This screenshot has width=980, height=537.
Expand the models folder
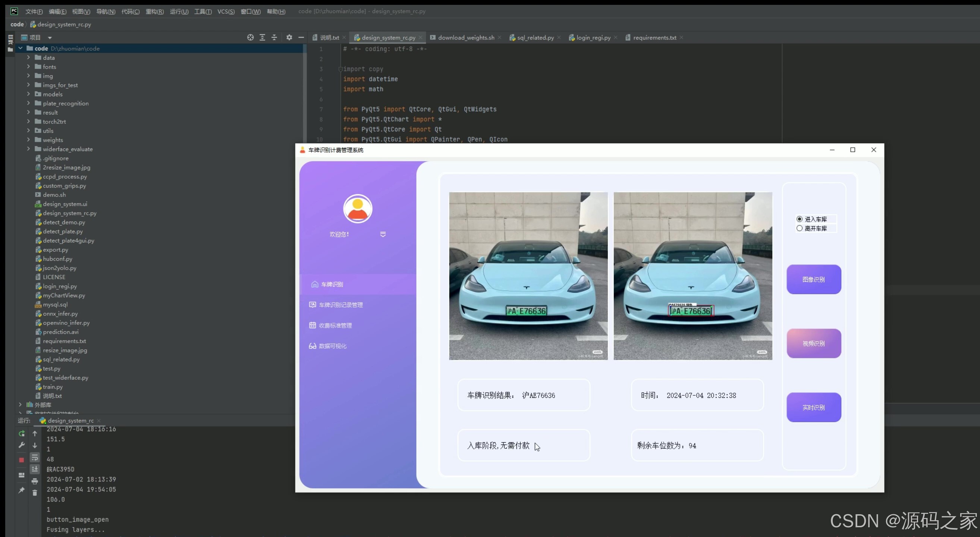(x=29, y=94)
